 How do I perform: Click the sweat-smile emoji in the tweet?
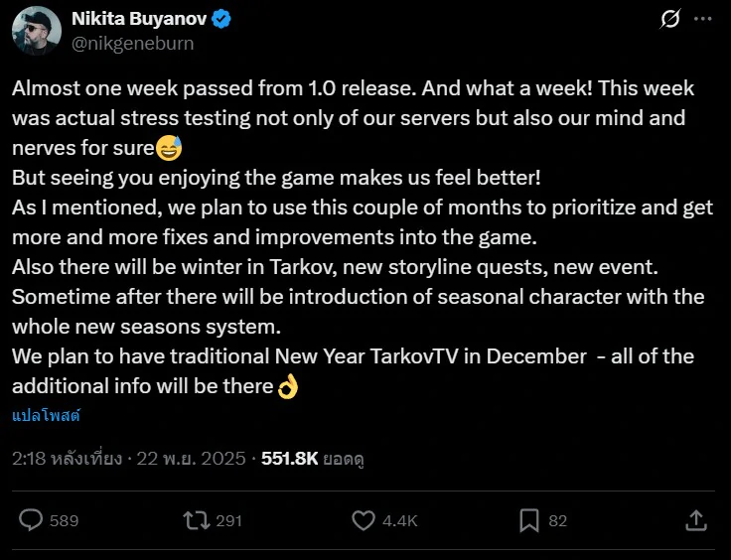click(169, 150)
